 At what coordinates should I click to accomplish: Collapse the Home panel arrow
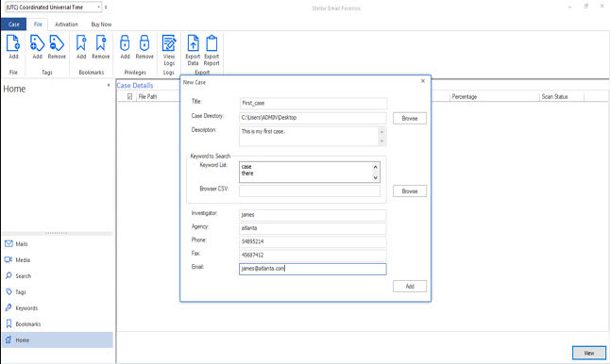tap(109, 85)
